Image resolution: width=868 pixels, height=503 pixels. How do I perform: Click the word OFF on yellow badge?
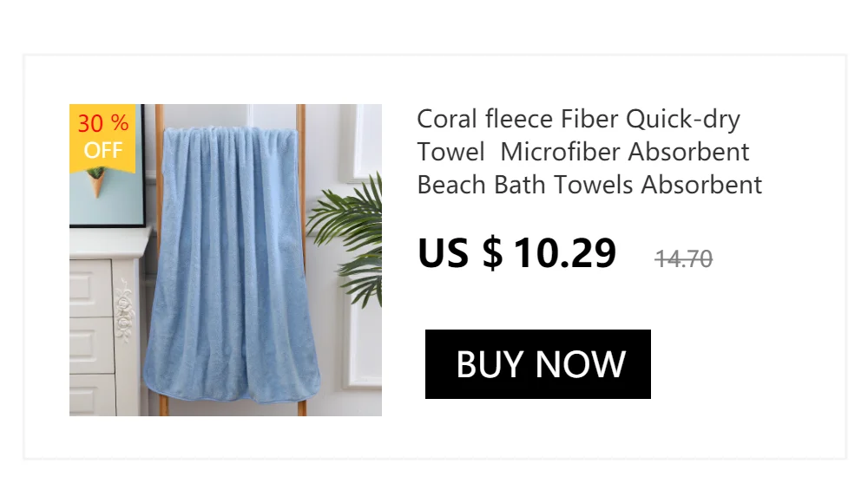[103, 151]
